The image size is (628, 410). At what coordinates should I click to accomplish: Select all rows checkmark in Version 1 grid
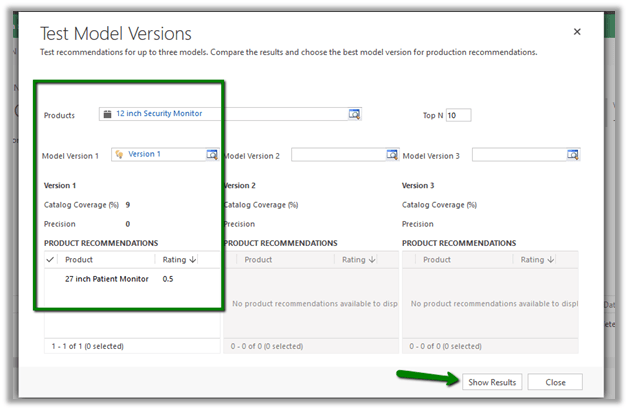[x=51, y=260]
